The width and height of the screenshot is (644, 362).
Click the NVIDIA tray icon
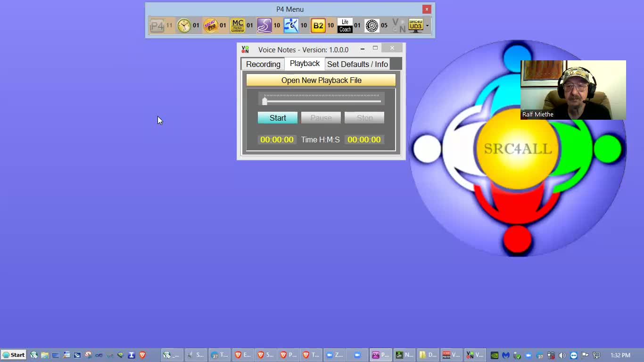click(495, 355)
